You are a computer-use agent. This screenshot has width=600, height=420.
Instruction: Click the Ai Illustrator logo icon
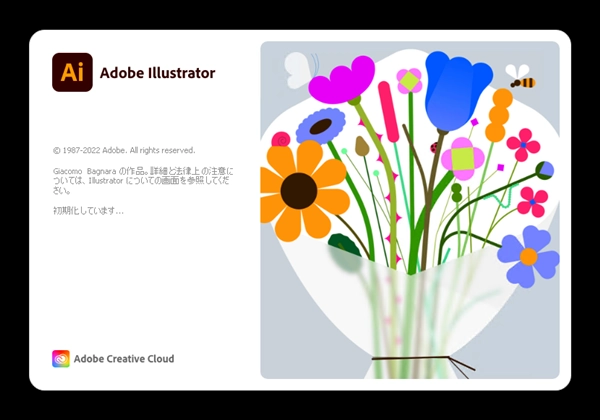coord(72,72)
